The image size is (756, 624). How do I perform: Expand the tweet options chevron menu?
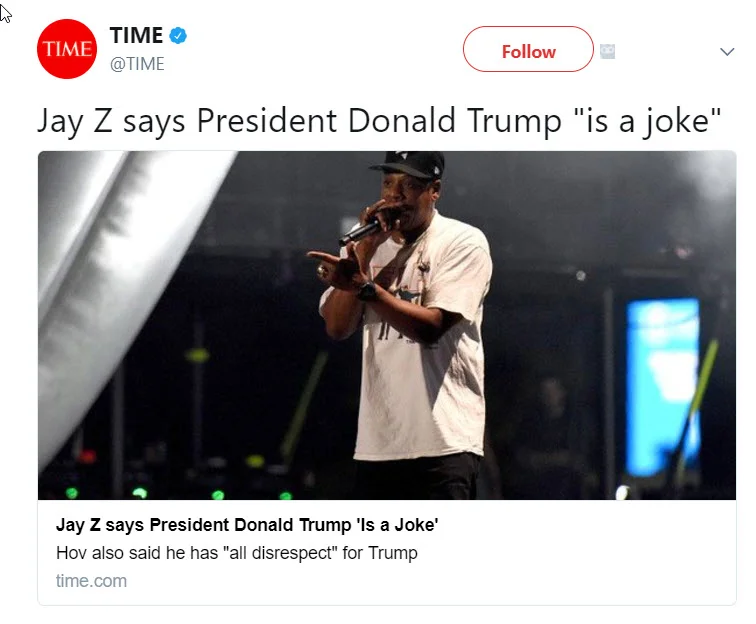(x=727, y=52)
